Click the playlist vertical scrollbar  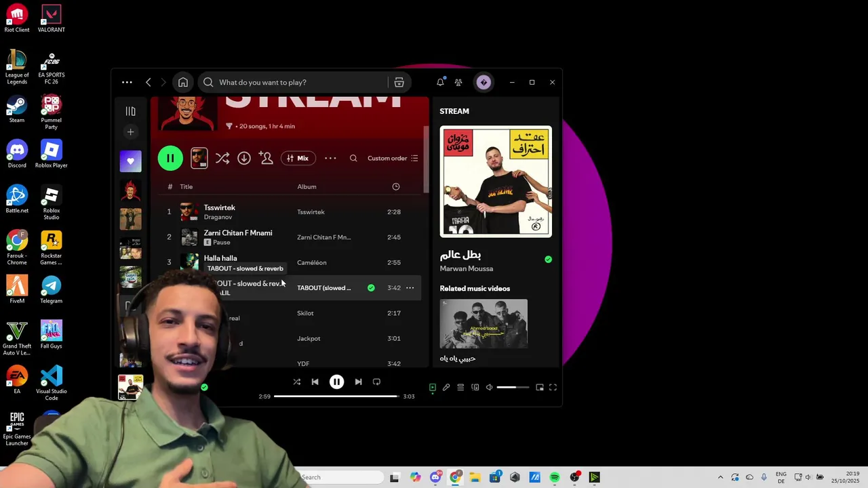[x=427, y=159]
